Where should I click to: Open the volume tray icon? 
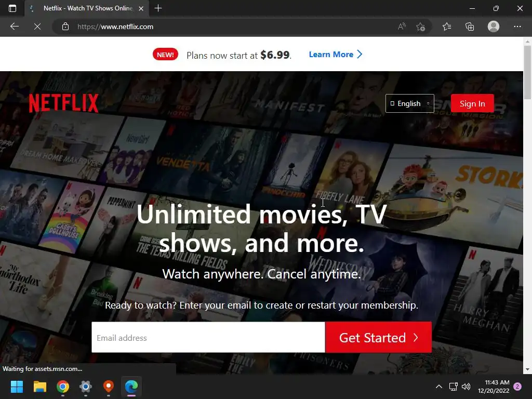466,387
